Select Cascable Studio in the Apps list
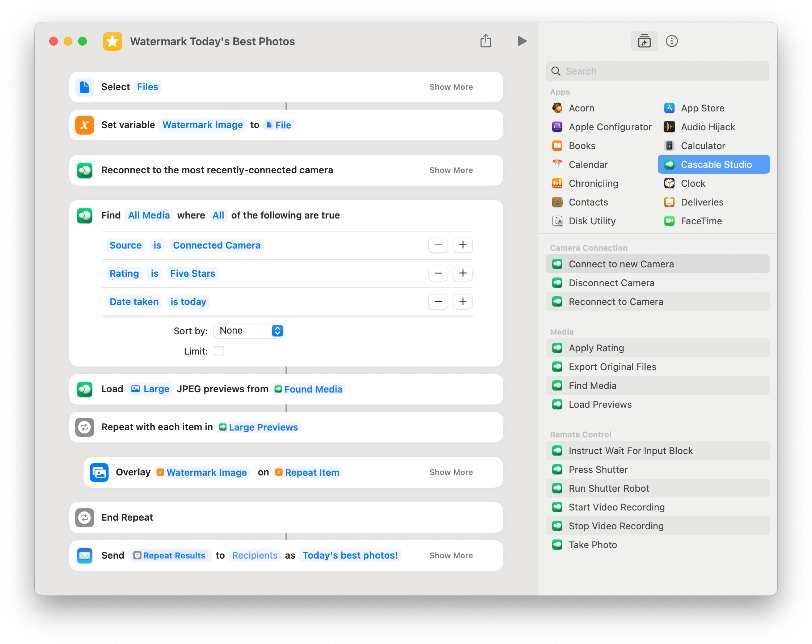 point(713,165)
